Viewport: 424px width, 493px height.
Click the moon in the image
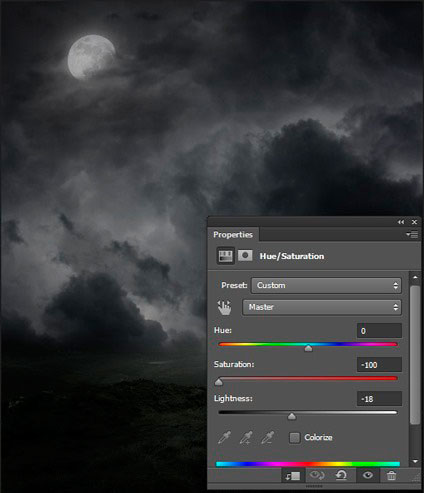pyautogui.click(x=91, y=57)
